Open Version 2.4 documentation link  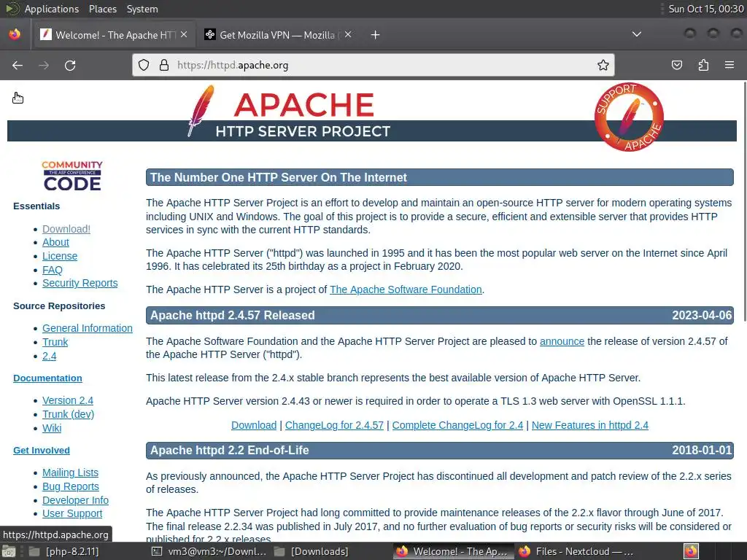point(68,400)
